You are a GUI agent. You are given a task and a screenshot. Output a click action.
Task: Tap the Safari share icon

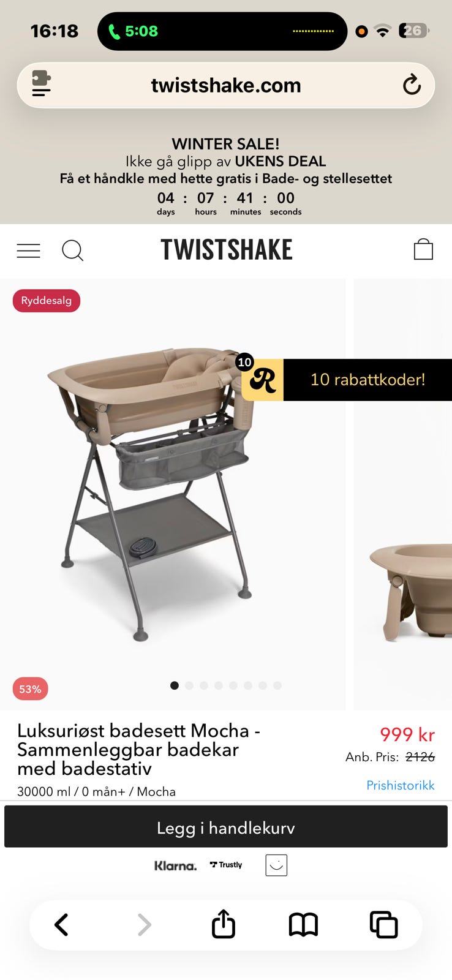(x=224, y=924)
